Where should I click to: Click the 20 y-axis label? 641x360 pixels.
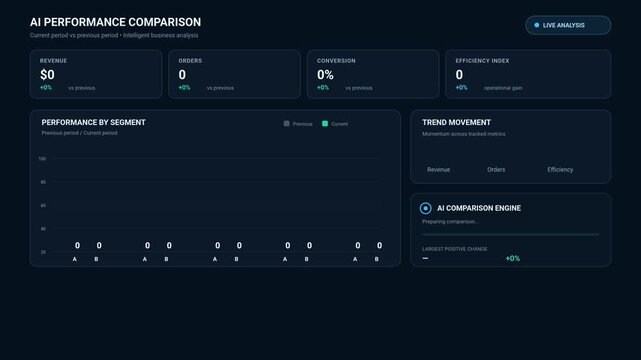point(43,252)
